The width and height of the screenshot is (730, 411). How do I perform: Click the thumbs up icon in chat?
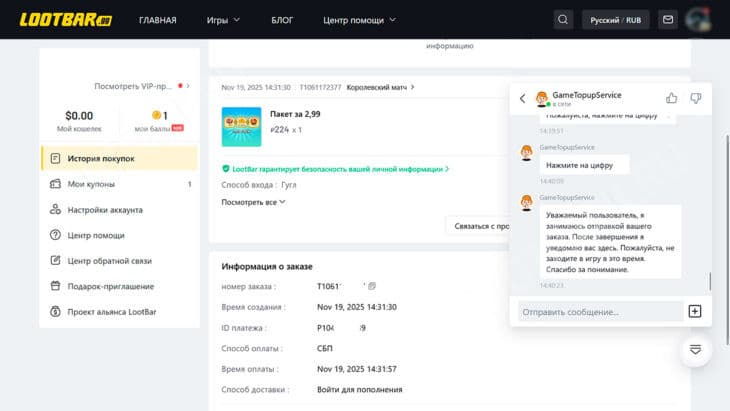[672, 98]
